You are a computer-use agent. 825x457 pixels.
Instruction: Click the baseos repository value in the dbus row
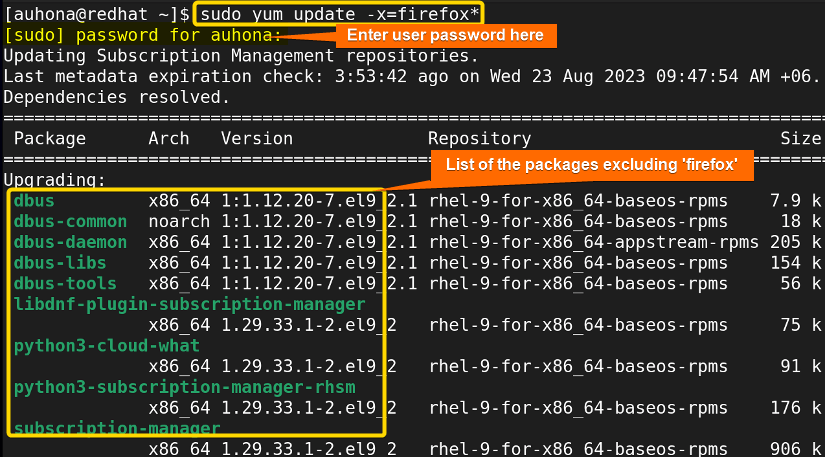(578, 201)
